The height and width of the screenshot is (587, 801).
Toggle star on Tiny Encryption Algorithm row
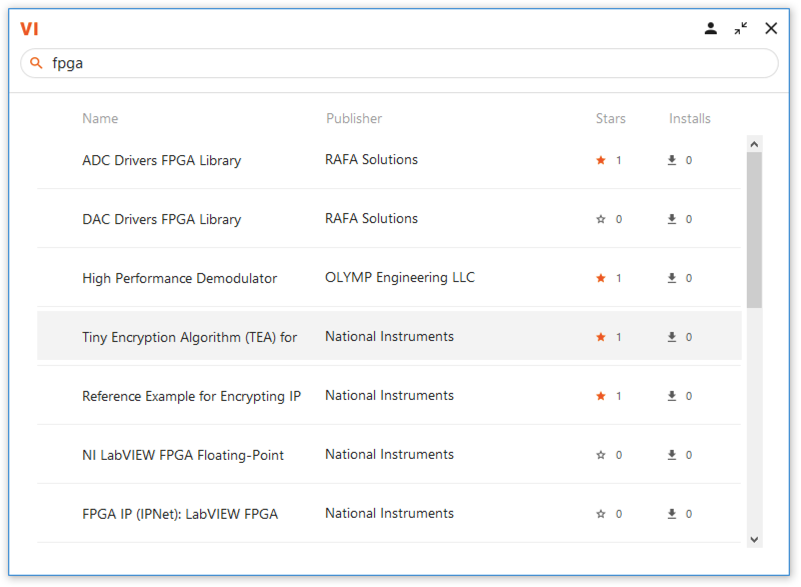601,337
